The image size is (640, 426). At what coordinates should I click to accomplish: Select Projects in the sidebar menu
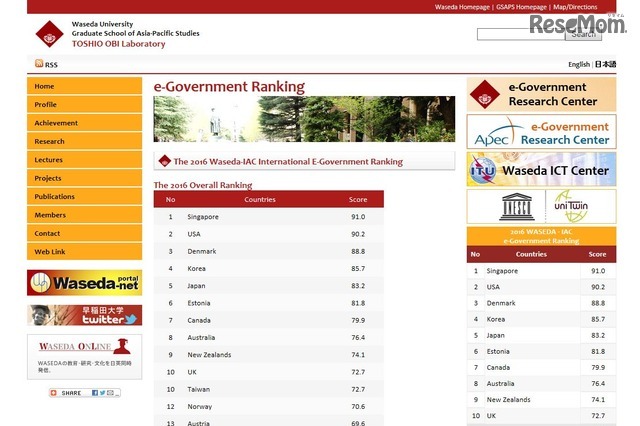[84, 178]
